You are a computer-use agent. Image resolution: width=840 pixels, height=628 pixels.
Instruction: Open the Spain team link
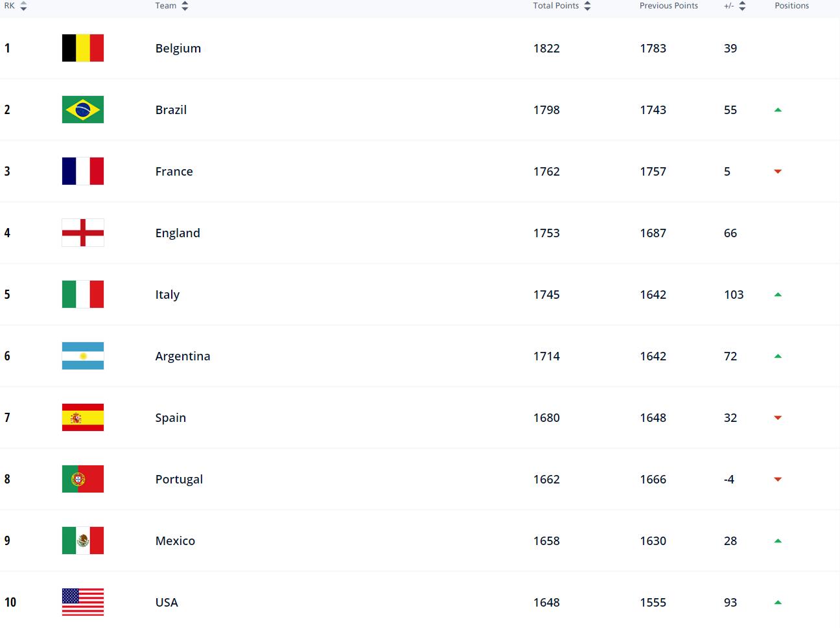click(170, 418)
